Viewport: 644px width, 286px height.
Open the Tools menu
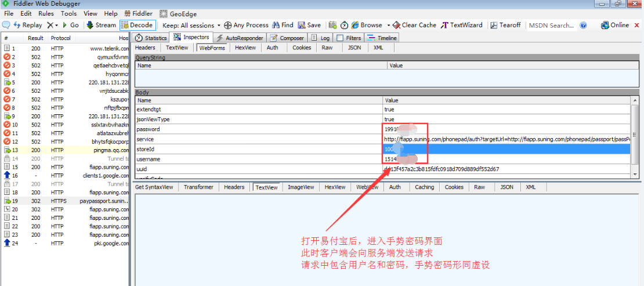pyautogui.click(x=69, y=13)
